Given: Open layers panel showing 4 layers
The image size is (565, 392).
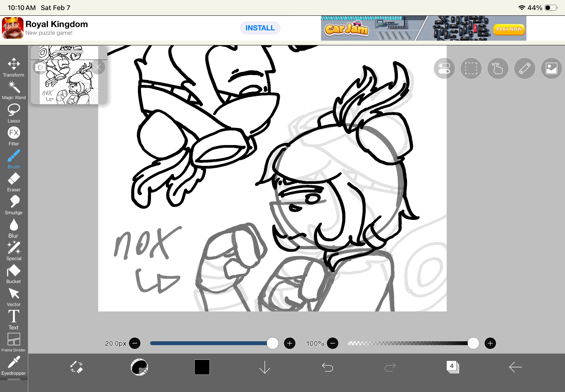Looking at the screenshot, I should (x=453, y=367).
